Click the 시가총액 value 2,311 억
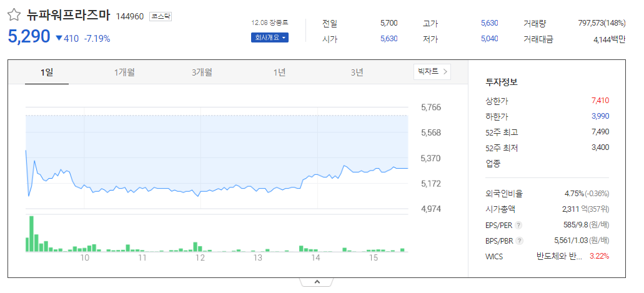The width and height of the screenshot is (644, 293). (575, 209)
